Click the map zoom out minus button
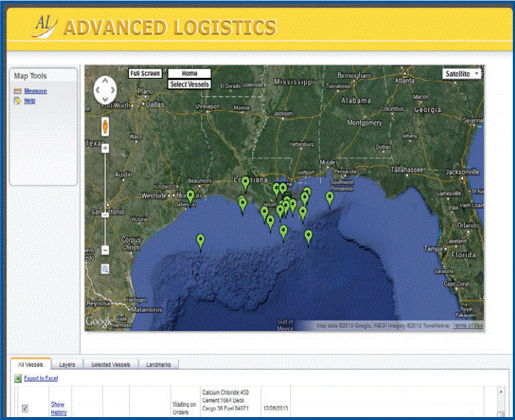The height and width of the screenshot is (420, 515). tap(105, 250)
